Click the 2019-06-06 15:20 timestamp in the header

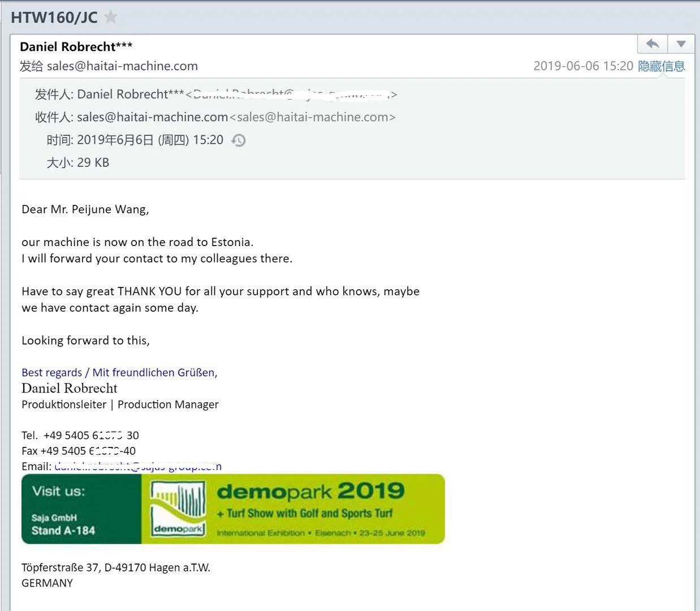pos(582,66)
